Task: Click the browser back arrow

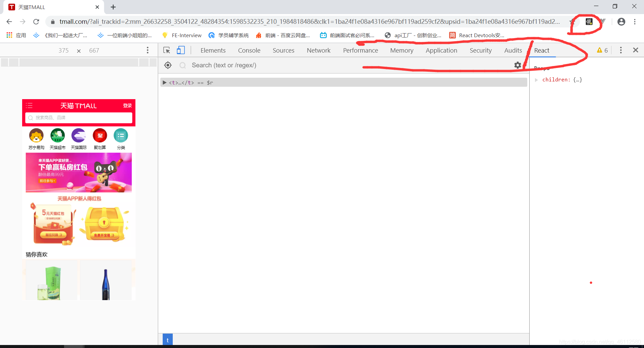Action: click(9, 22)
